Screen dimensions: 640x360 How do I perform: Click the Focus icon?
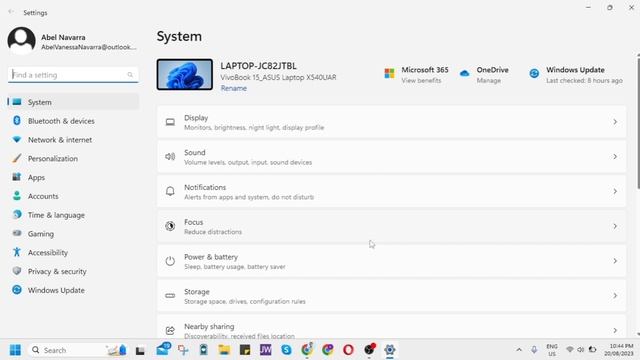pyautogui.click(x=170, y=226)
